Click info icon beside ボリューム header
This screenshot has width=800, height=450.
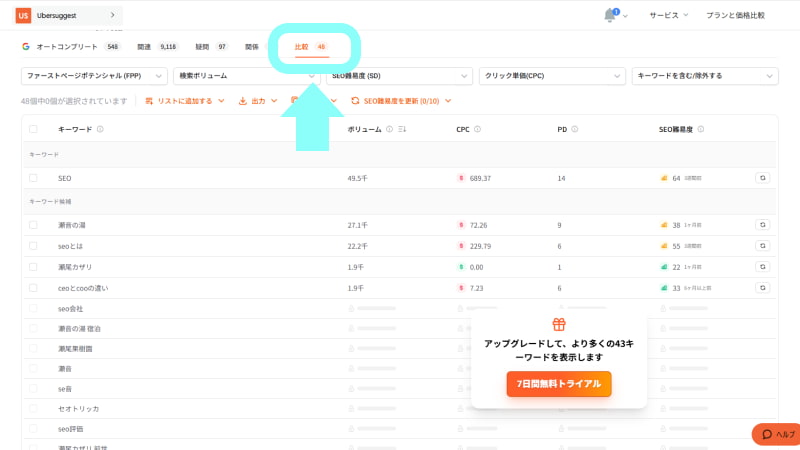[x=389, y=129]
